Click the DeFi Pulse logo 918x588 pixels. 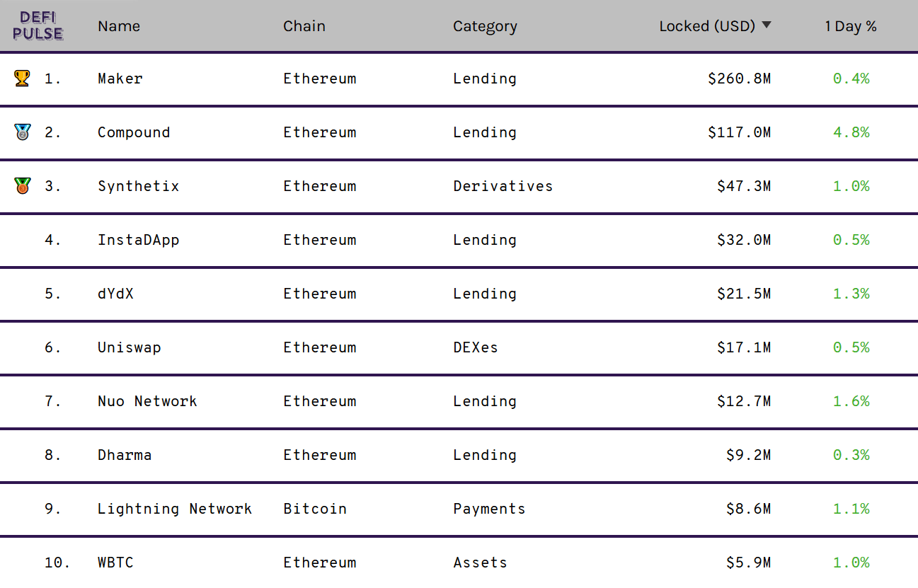click(x=38, y=25)
